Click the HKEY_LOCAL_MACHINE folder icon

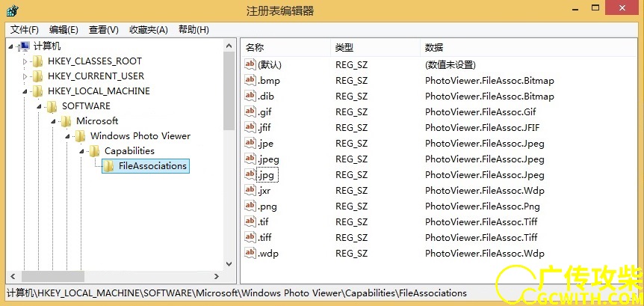click(x=37, y=91)
